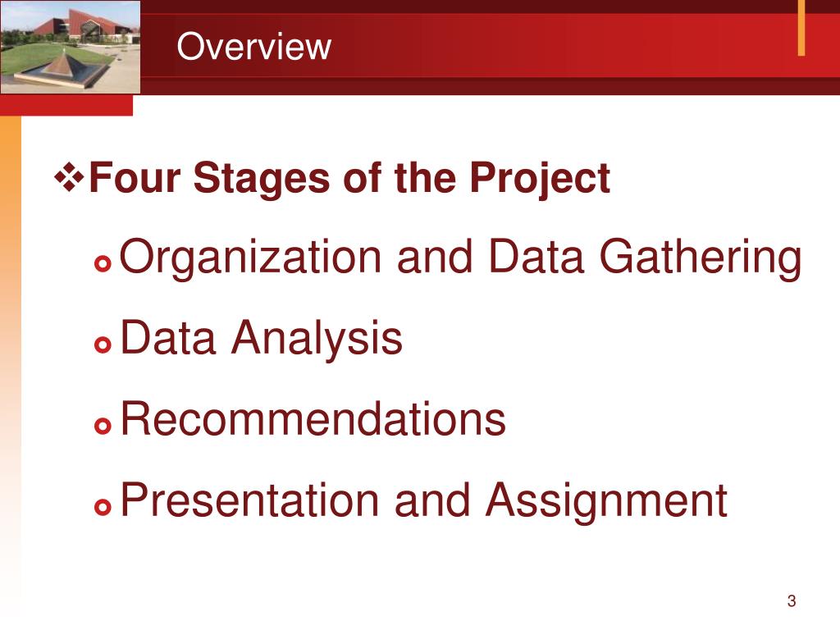840x630 pixels.
Task: Click the dark red header banner
Action: click(491, 47)
